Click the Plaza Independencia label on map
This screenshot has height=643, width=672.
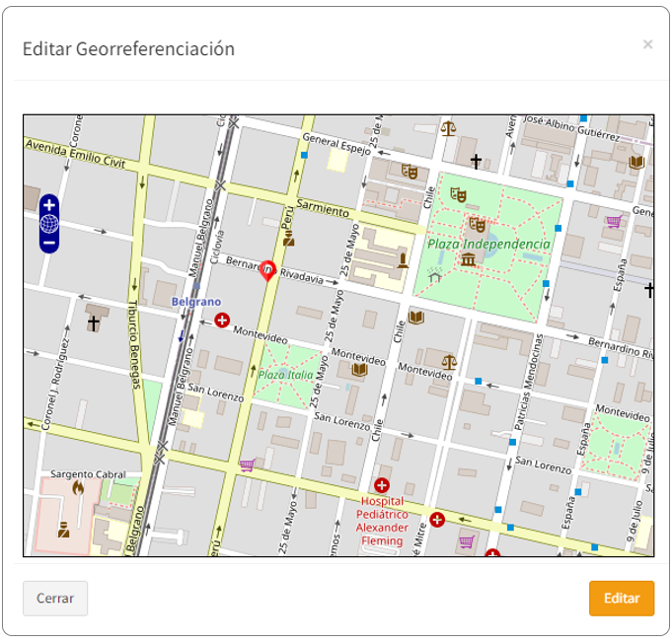[488, 244]
